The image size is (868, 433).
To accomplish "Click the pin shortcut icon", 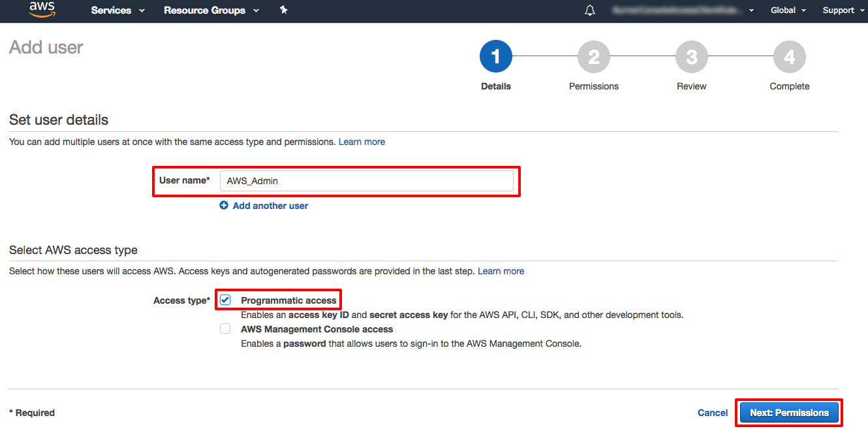I will tap(283, 10).
